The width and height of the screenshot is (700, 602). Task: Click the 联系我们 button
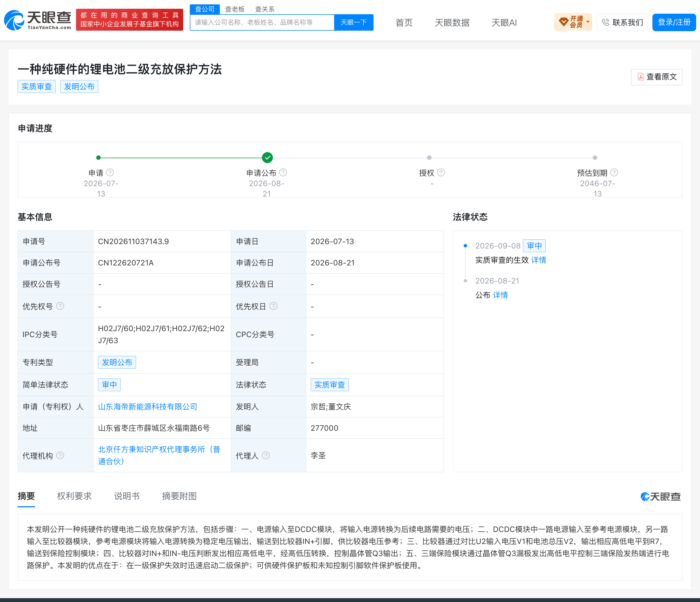point(622,22)
